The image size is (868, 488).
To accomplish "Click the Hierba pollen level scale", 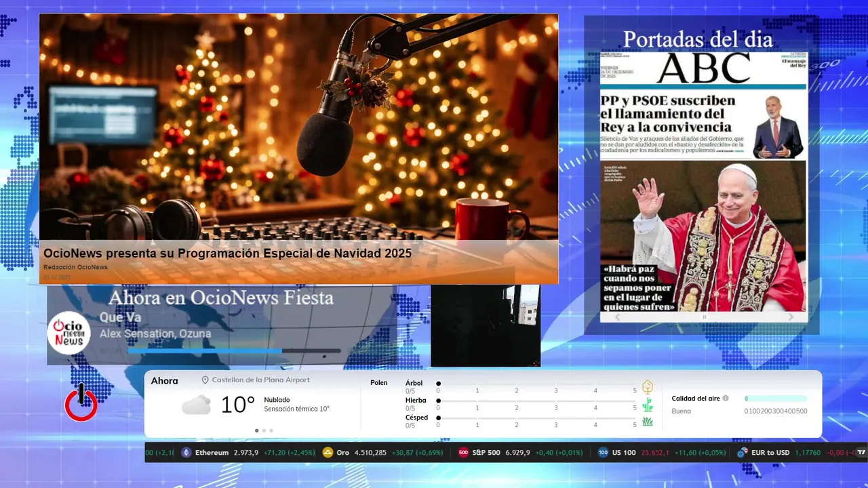I will click(x=536, y=405).
